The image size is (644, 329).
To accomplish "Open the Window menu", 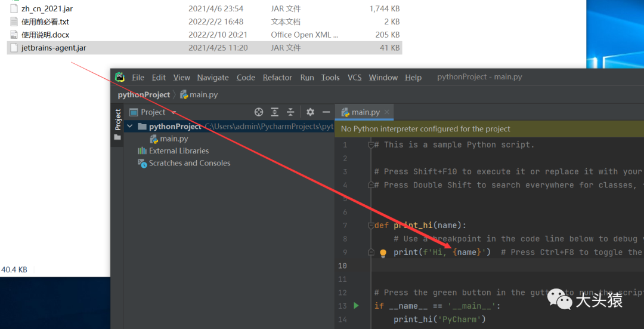I will tap(383, 77).
